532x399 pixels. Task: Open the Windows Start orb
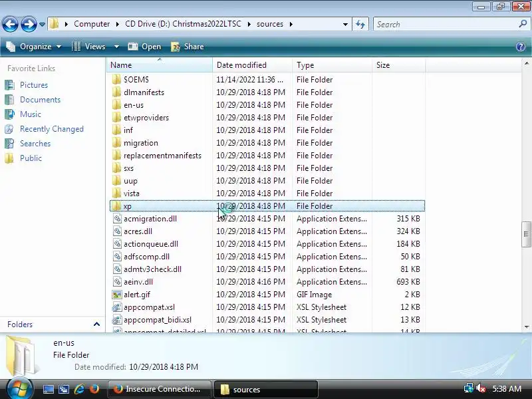[19, 388]
